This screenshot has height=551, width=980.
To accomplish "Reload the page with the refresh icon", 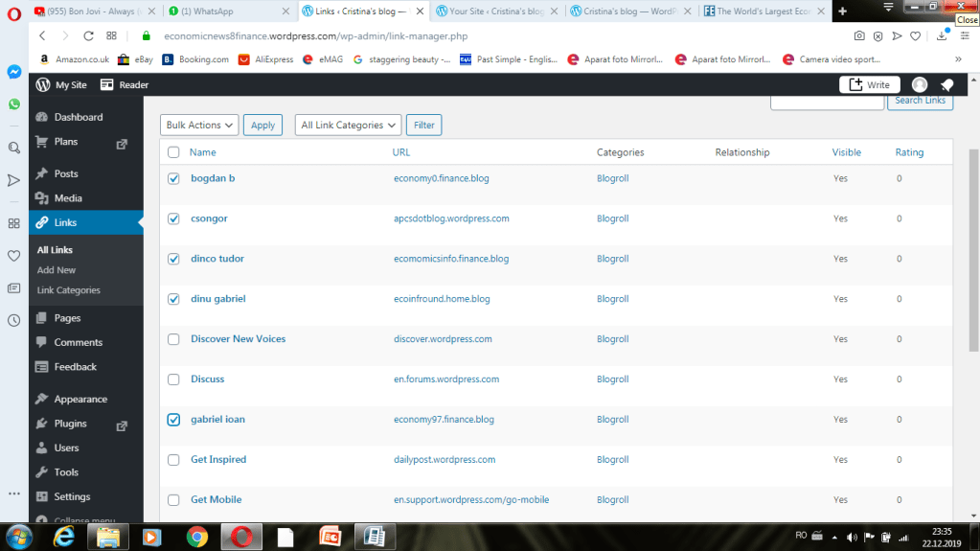I will point(88,35).
